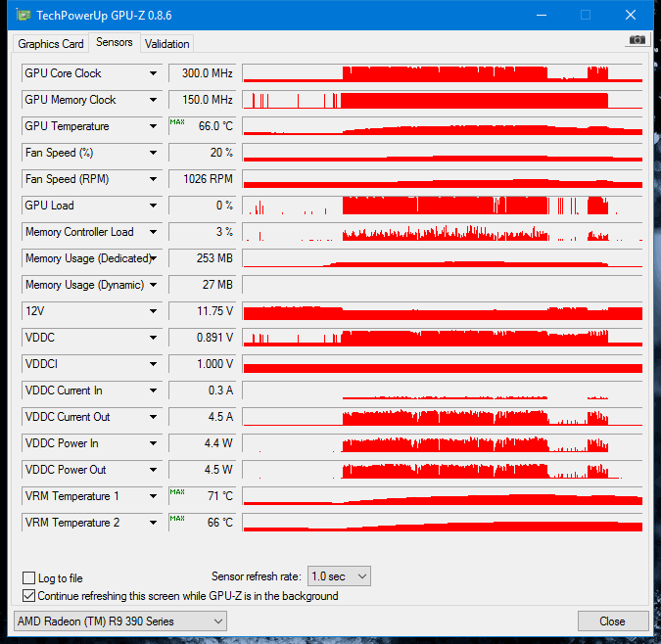Switch to the Graphics Card tab
Screen dimensions: 661x644
tap(51, 44)
